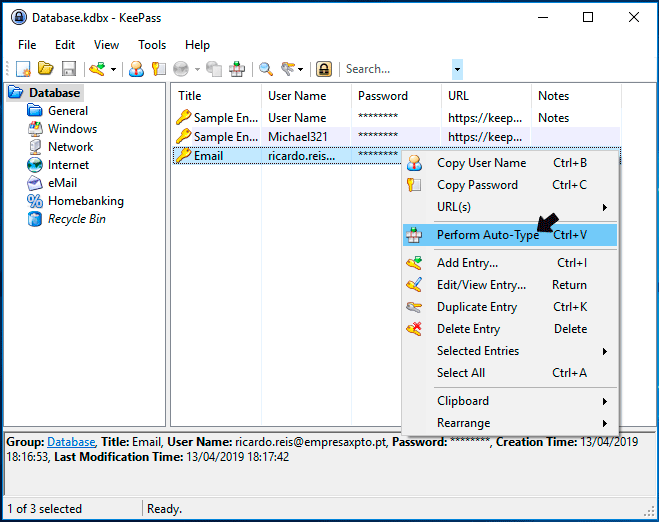Screen dimensions: 659x522
Task: Click the Open database folder icon
Action: point(45,69)
